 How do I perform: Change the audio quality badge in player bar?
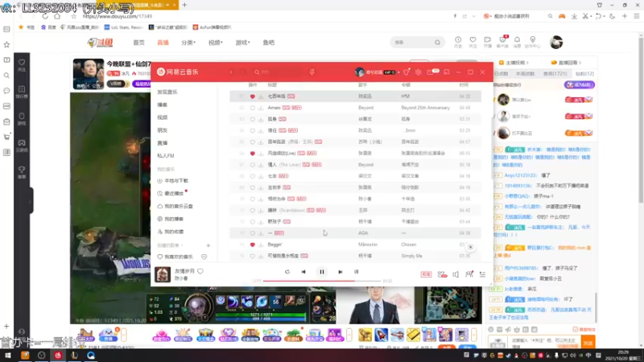click(426, 274)
